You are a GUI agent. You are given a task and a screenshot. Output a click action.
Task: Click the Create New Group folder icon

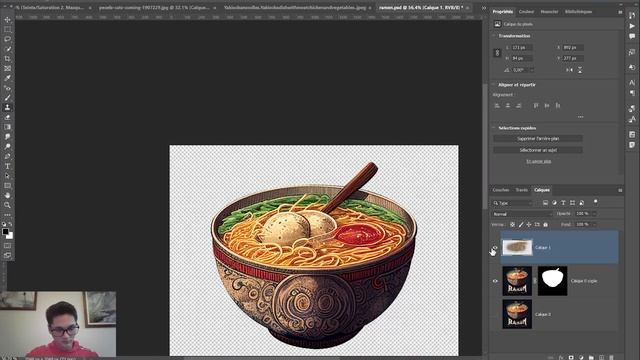click(591, 357)
